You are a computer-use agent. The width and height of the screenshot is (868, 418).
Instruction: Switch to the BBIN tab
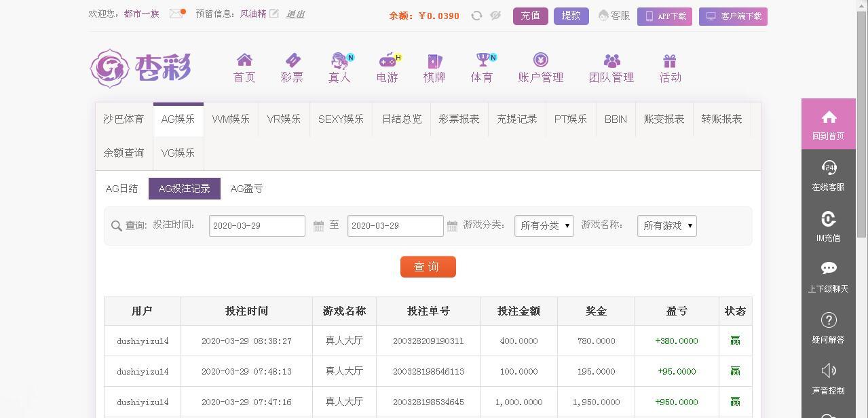615,119
